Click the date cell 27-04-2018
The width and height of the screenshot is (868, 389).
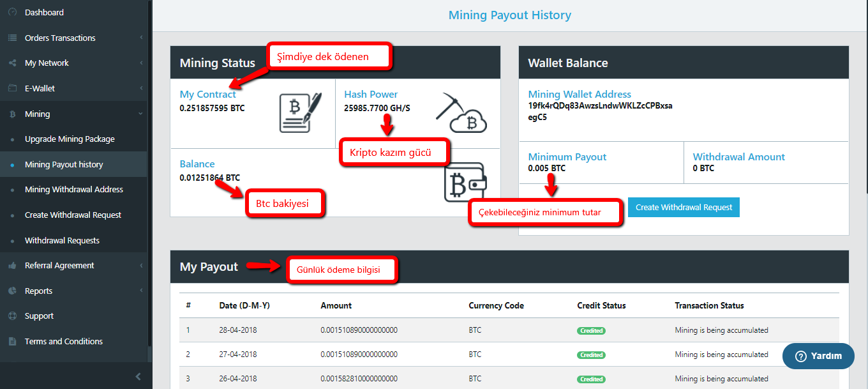(x=238, y=355)
